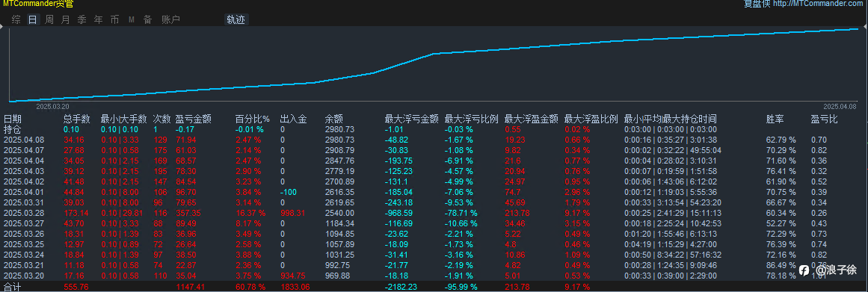Screen dimensions: 868x292
Task: Open the 备 notes tab
Action: (x=147, y=20)
